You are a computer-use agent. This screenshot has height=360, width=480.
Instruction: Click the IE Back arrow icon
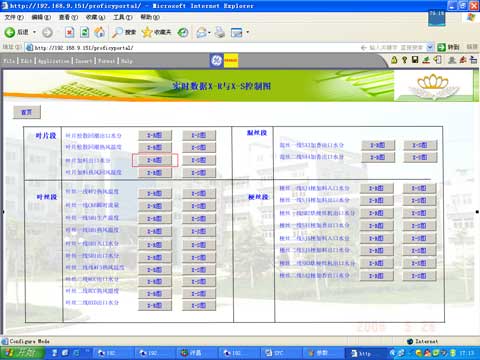(x=10, y=32)
